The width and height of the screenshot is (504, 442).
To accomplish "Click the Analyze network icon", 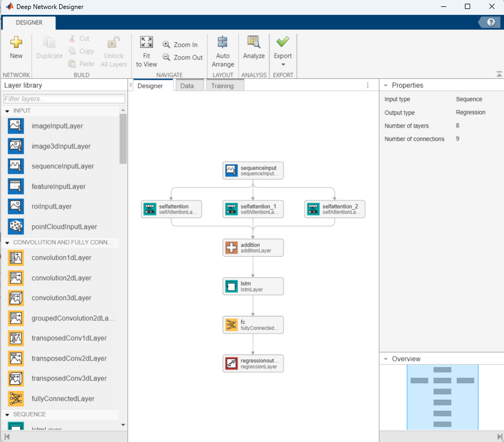I will coord(254,42).
